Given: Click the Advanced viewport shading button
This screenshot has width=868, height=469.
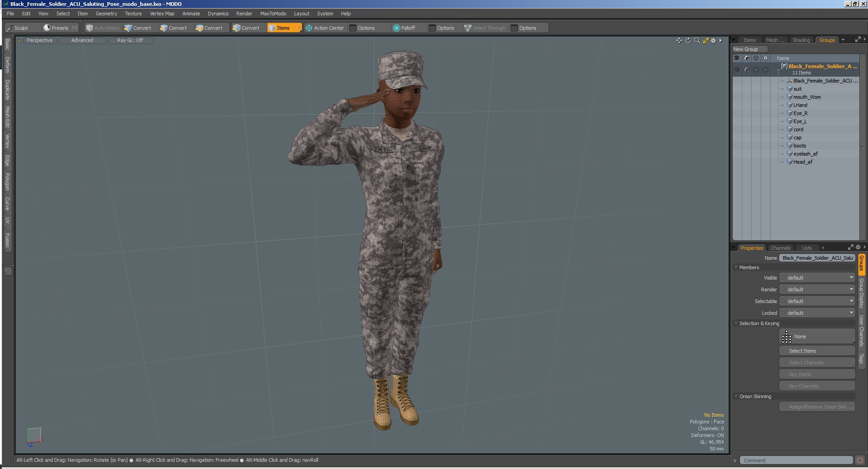Looking at the screenshot, I should pyautogui.click(x=82, y=41).
